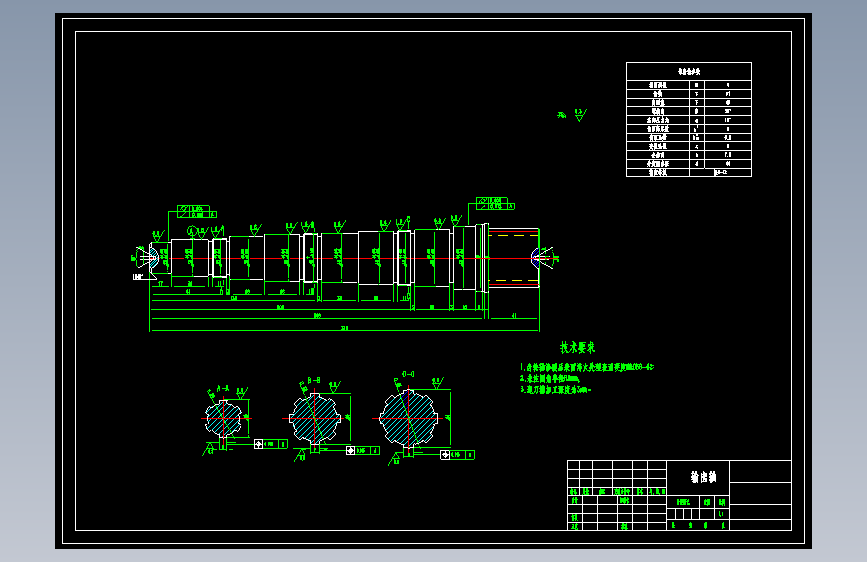Screen dimensions: 867x562
Task: Click the datum circle symbol on the shaft's left section
Action: pos(191,231)
